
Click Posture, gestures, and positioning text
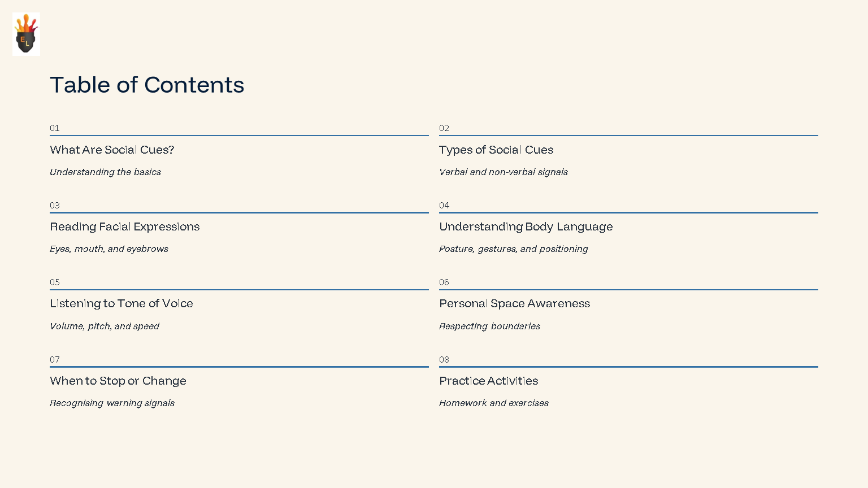pyautogui.click(x=513, y=249)
